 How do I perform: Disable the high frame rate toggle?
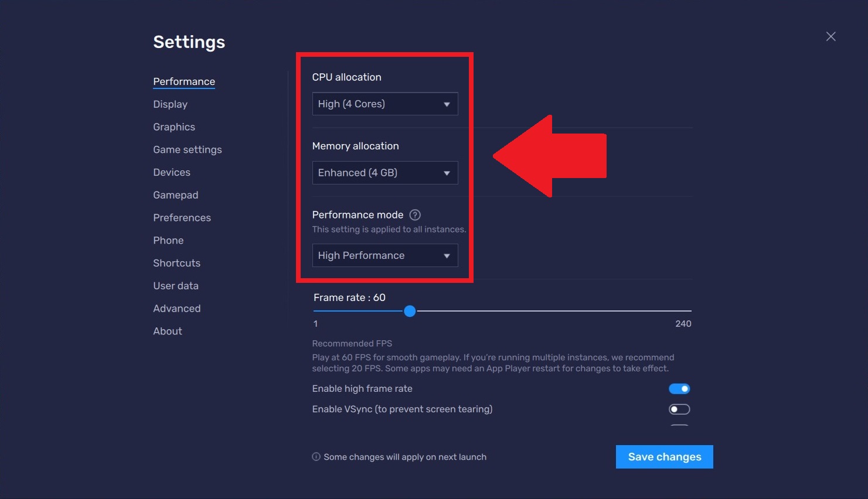pos(679,388)
